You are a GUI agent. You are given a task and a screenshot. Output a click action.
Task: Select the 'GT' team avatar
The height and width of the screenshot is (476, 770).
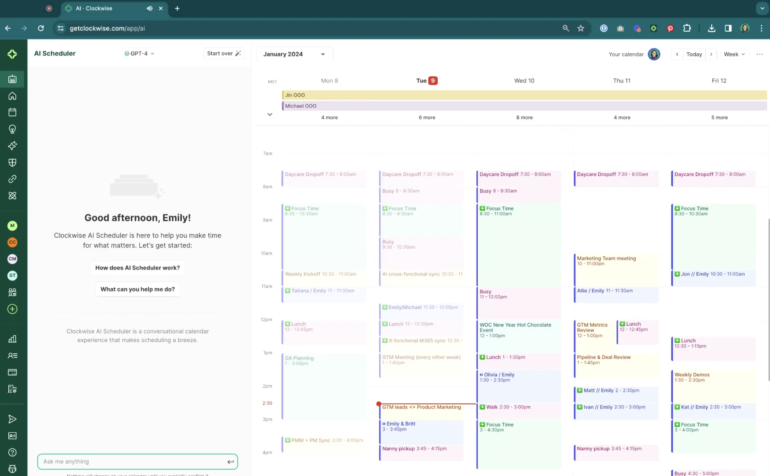[12, 276]
